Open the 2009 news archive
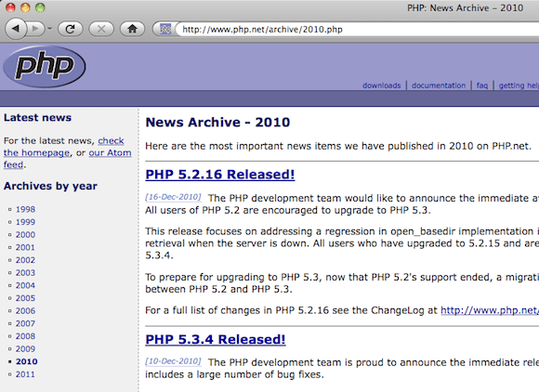 [25, 349]
